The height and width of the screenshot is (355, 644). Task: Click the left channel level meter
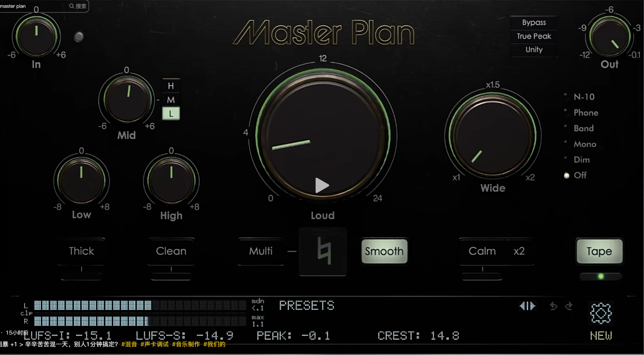pos(140,305)
